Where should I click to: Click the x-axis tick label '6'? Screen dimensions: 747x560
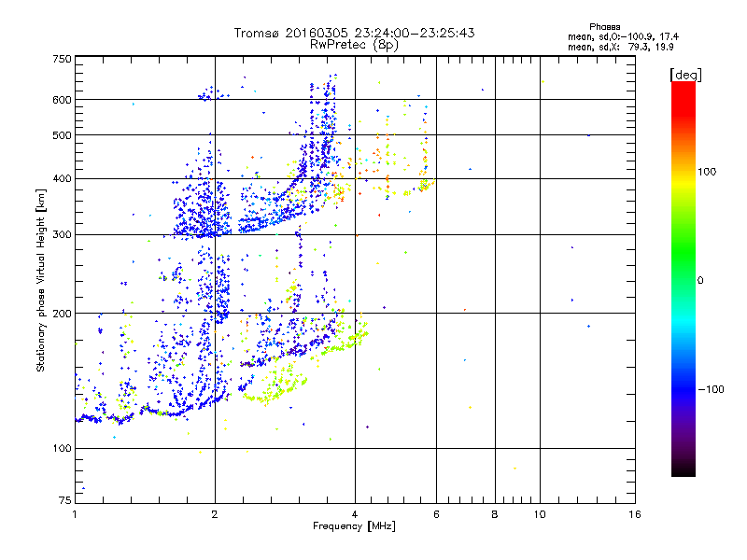(x=436, y=514)
